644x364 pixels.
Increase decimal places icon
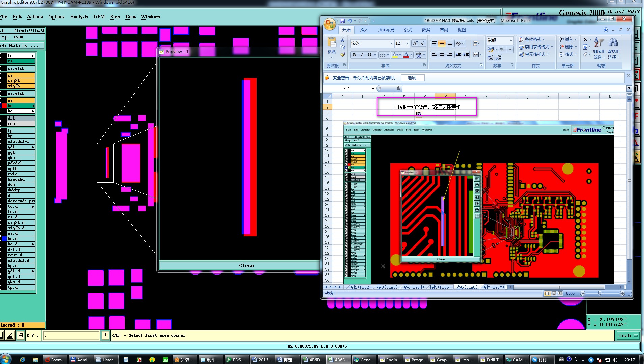[x=491, y=58]
